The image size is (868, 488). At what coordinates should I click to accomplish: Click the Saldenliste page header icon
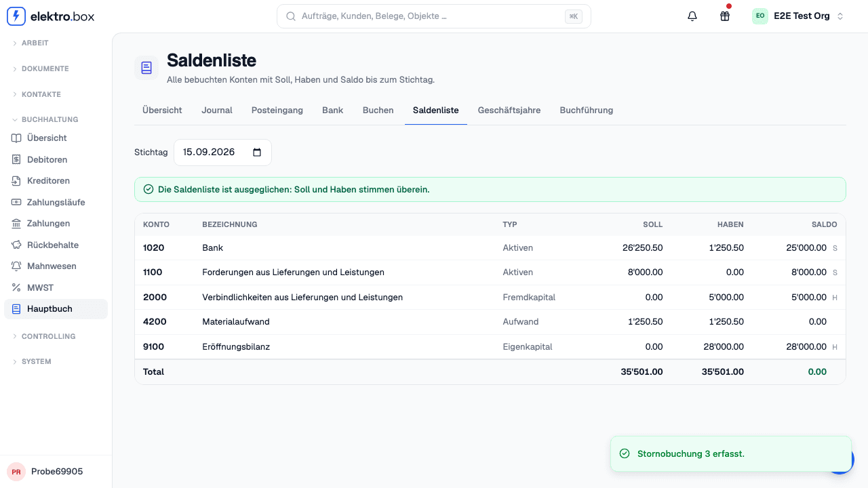coord(146,68)
